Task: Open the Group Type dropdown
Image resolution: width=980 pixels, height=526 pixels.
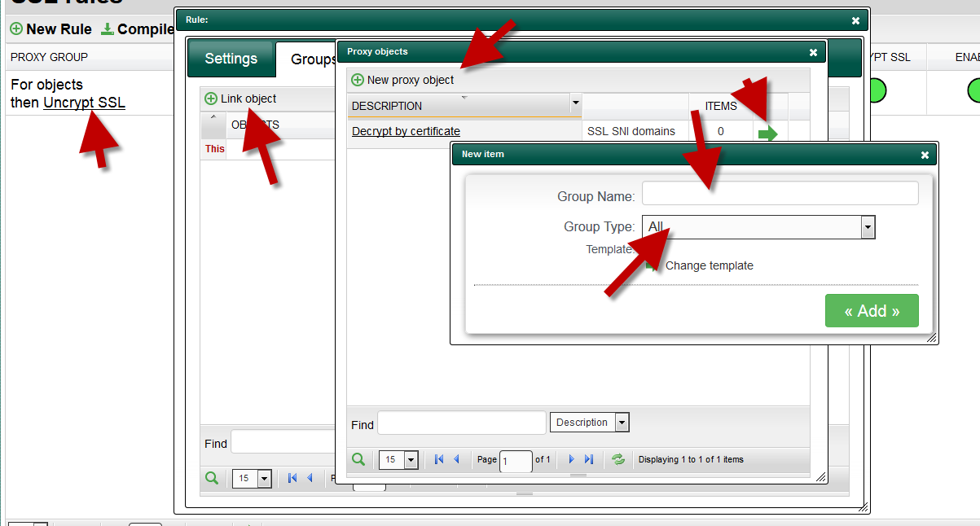Action: (758, 227)
